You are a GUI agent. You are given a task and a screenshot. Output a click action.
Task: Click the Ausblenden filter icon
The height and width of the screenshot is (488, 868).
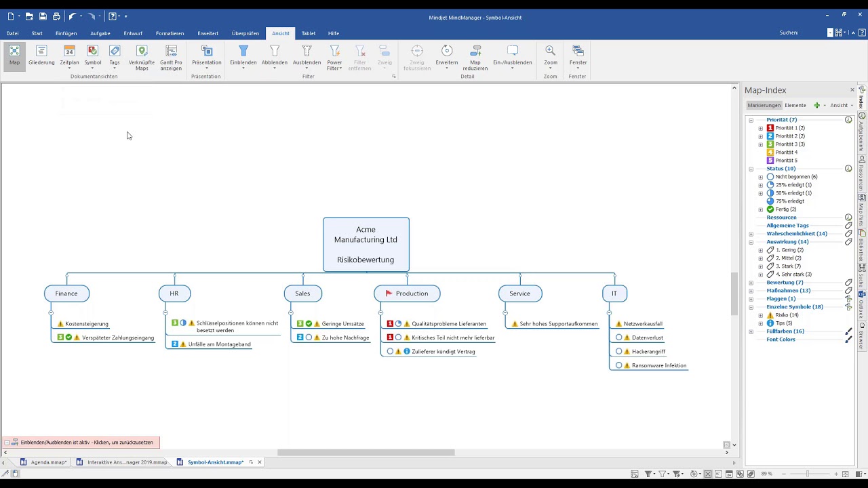tap(307, 56)
